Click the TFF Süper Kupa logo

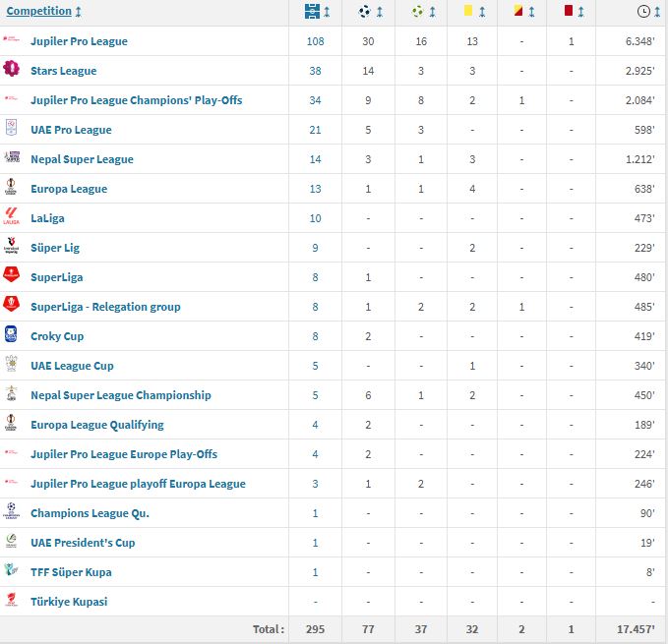coord(11,569)
